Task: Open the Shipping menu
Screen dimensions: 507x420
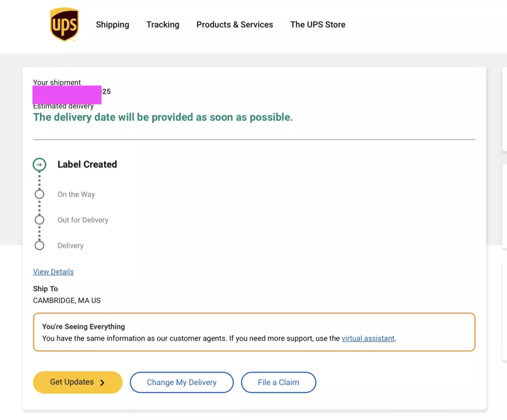Action: [113, 25]
